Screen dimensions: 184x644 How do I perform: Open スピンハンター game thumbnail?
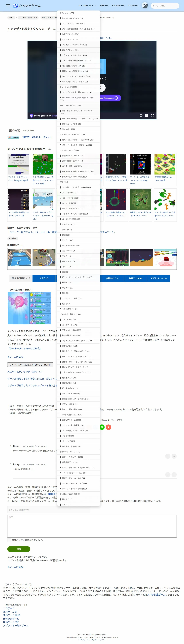[165, 200]
